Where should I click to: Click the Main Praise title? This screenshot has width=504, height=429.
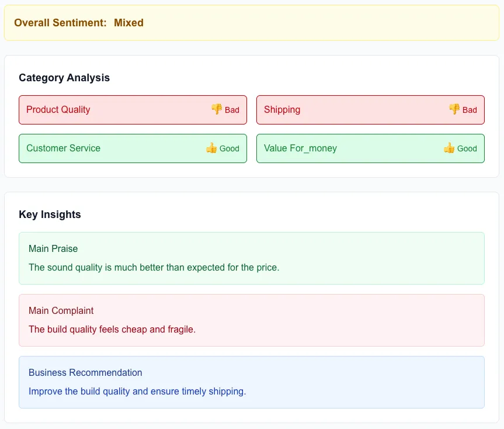coord(53,249)
